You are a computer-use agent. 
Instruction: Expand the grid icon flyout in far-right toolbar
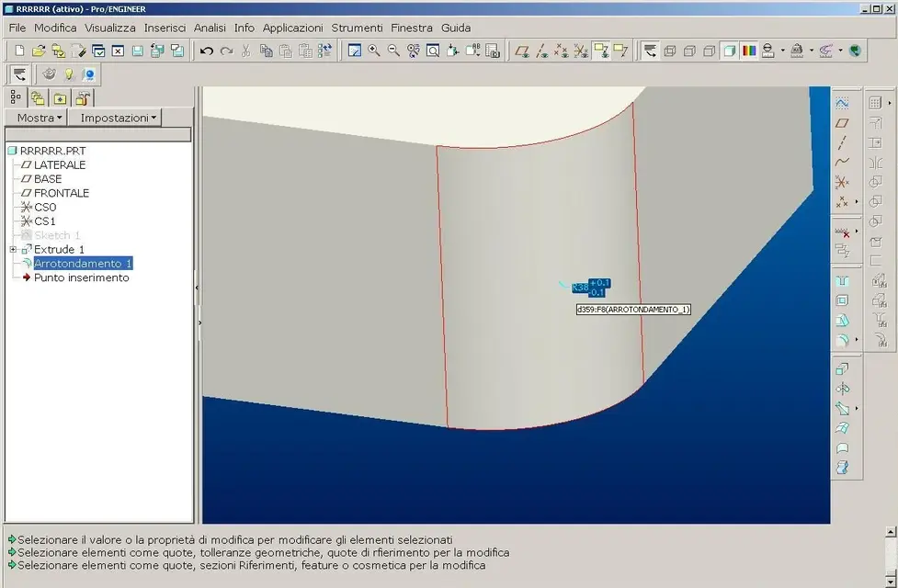point(890,103)
